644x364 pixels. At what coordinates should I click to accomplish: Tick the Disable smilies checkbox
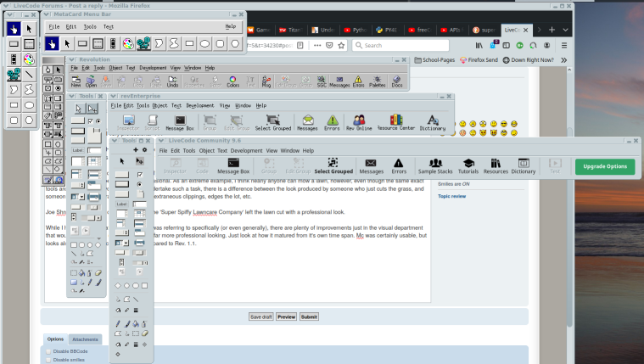click(x=48, y=360)
